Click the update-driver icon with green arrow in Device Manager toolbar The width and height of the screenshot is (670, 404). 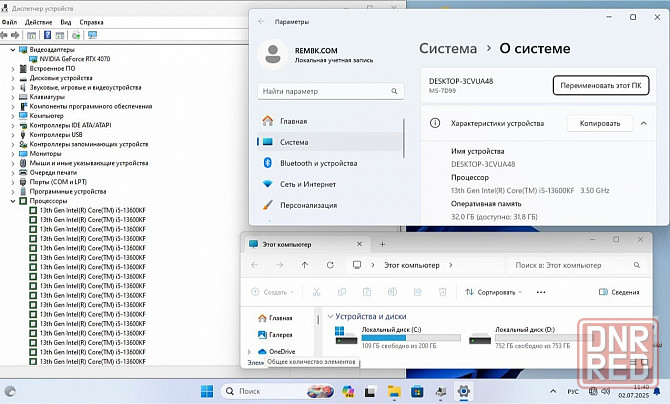(76, 35)
